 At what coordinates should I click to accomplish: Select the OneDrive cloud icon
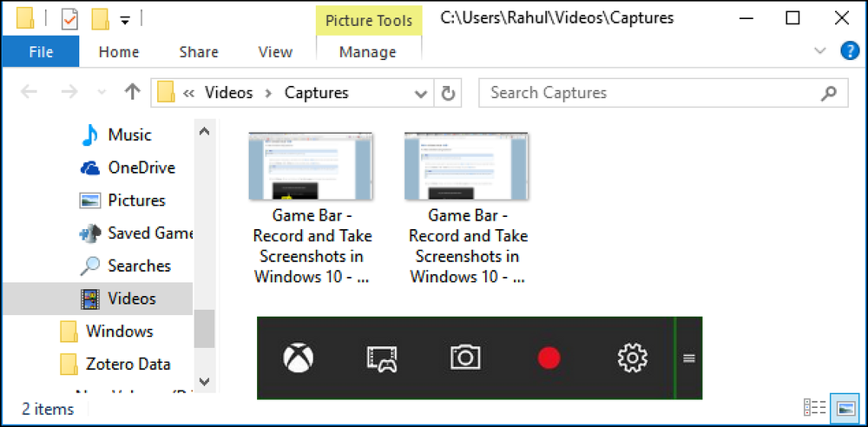click(89, 168)
